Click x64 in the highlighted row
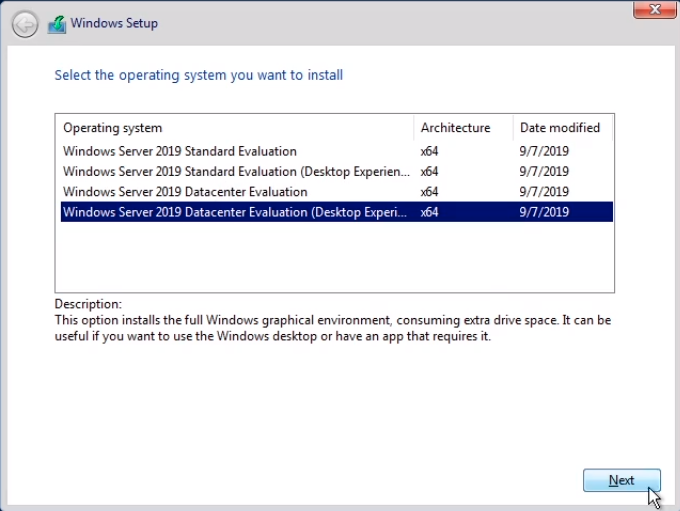The width and height of the screenshot is (680, 511). click(429, 212)
